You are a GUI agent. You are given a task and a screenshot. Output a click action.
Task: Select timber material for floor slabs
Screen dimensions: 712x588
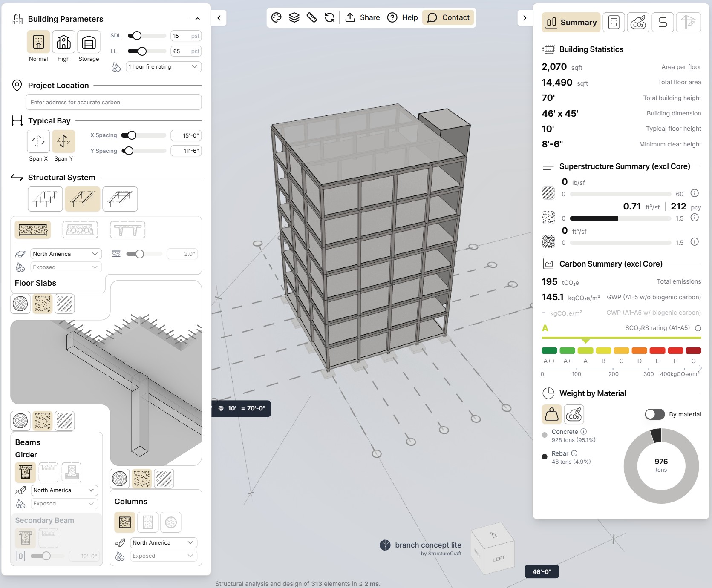tap(20, 304)
